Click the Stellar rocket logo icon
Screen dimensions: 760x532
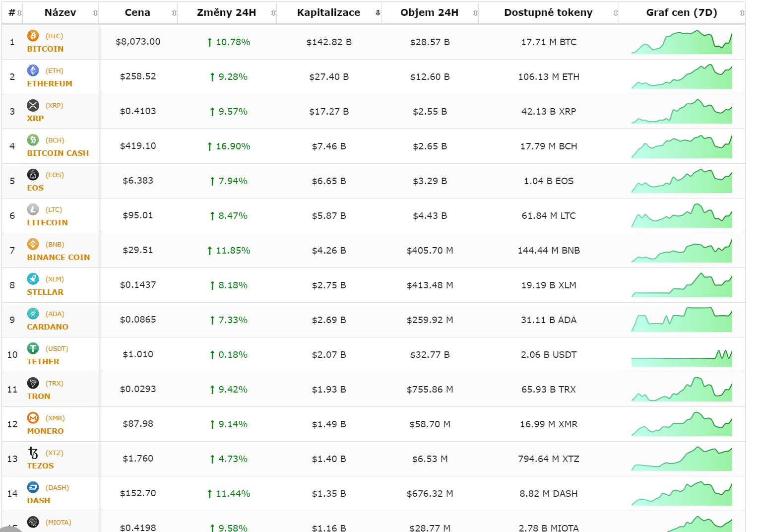tap(33, 279)
